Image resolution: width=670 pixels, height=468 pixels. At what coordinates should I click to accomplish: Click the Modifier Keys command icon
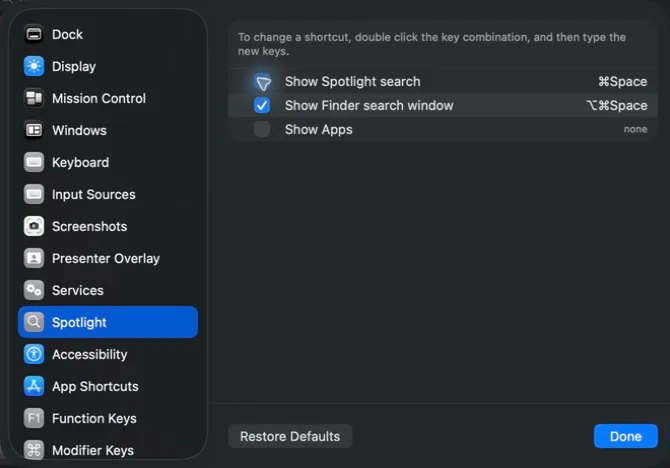[x=34, y=450]
